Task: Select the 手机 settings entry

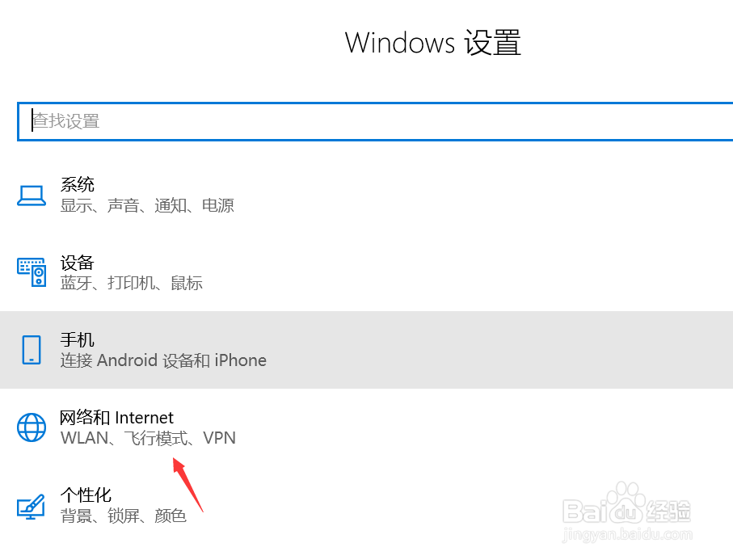Action: [78, 339]
